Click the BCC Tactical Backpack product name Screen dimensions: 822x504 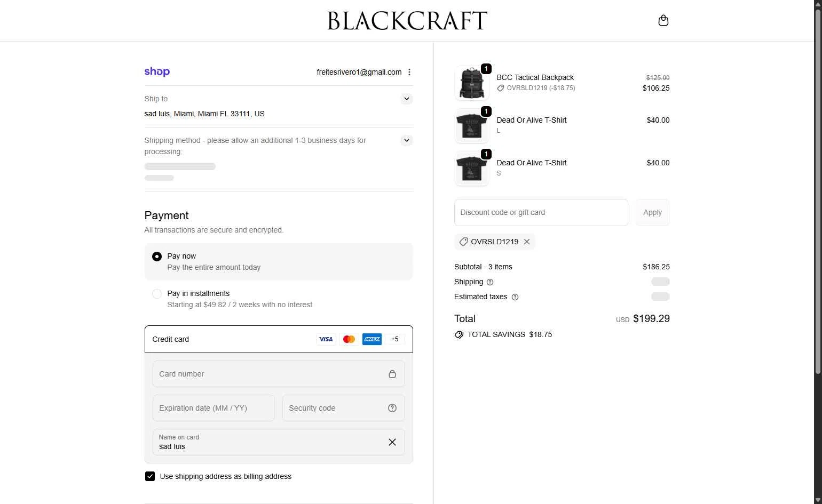point(535,77)
